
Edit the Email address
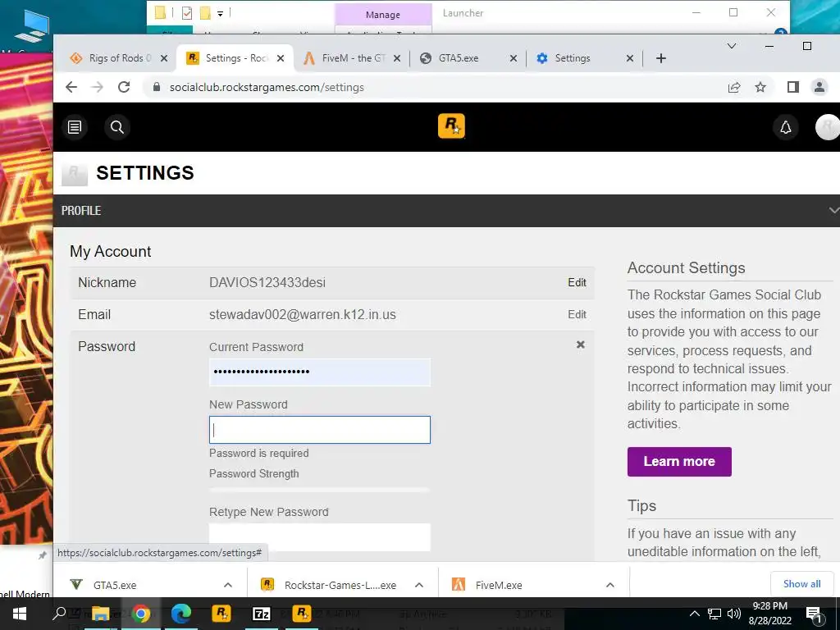tap(577, 314)
